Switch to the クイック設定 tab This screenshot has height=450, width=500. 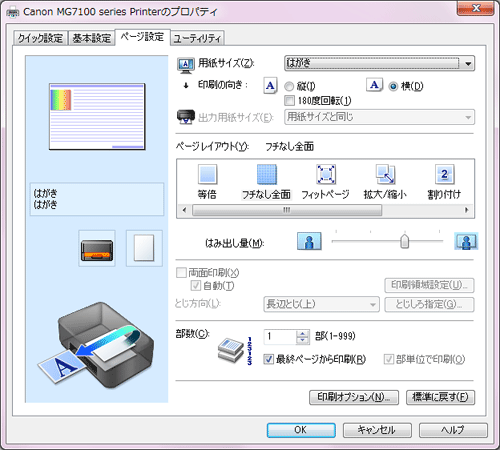40,38
